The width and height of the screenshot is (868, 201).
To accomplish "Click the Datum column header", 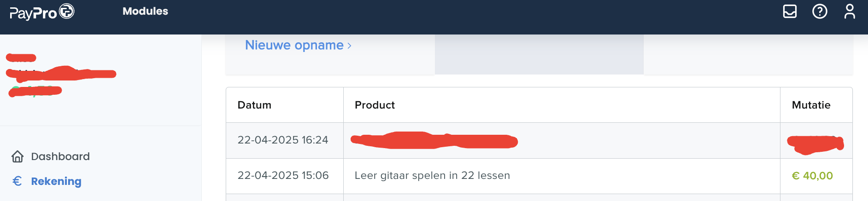I will 254,105.
